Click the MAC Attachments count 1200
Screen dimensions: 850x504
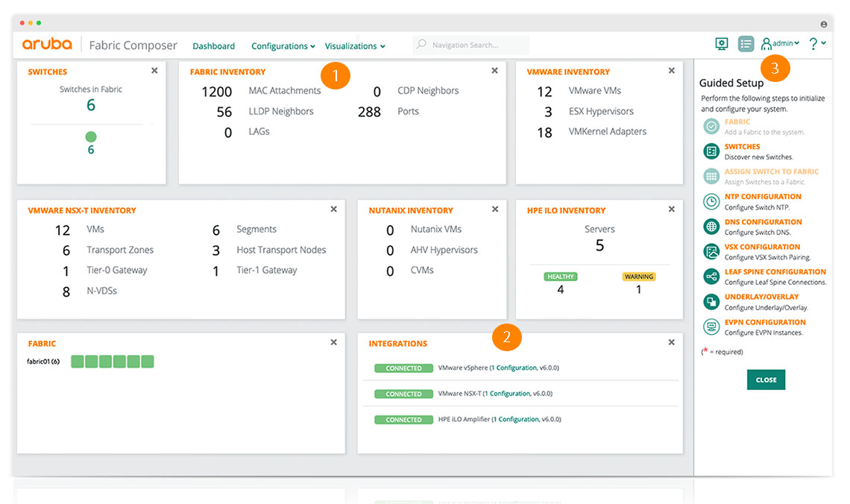(217, 92)
